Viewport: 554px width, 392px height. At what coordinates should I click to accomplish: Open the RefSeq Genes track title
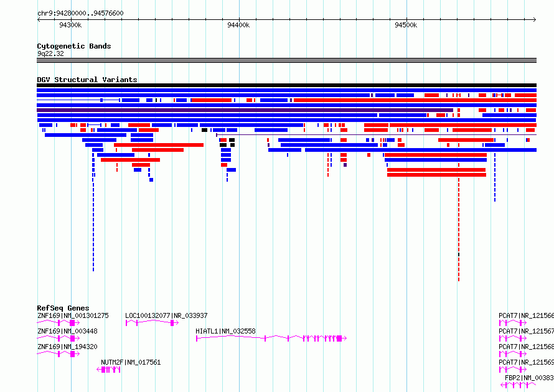tap(63, 308)
